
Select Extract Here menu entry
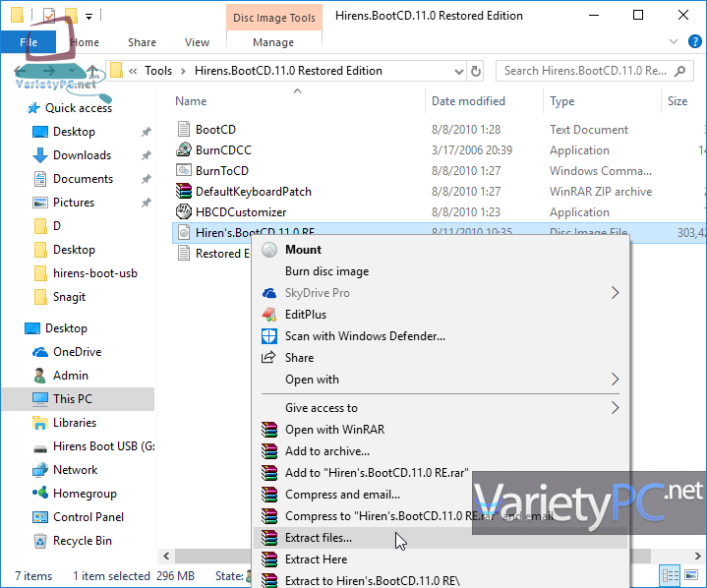(441, 559)
